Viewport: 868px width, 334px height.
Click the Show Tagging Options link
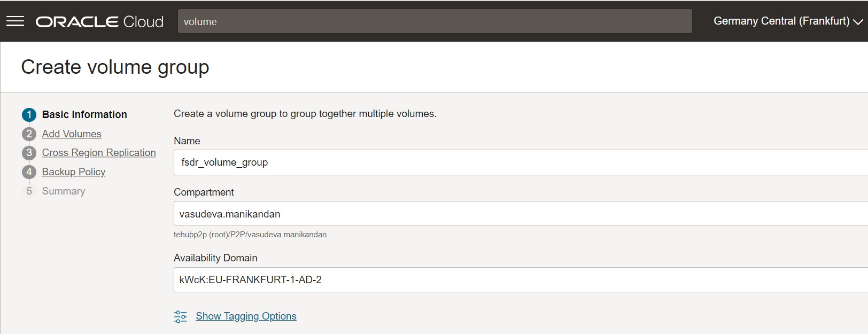(246, 316)
